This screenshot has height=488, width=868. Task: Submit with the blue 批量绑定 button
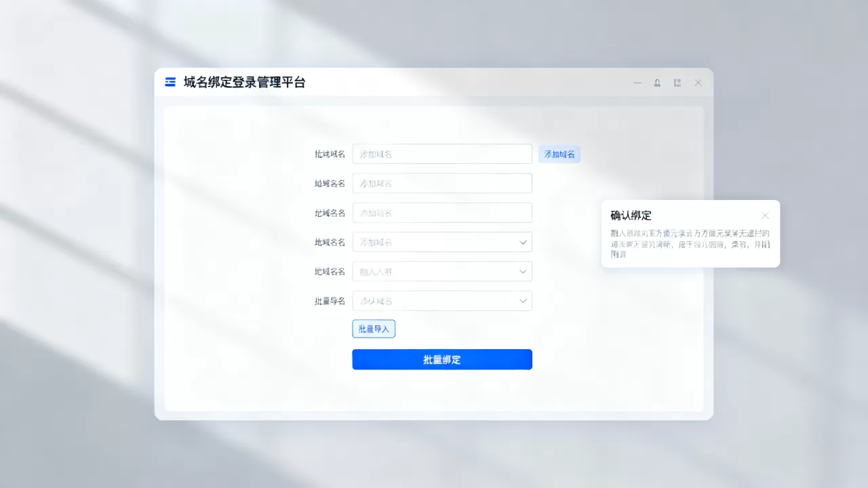click(x=442, y=359)
